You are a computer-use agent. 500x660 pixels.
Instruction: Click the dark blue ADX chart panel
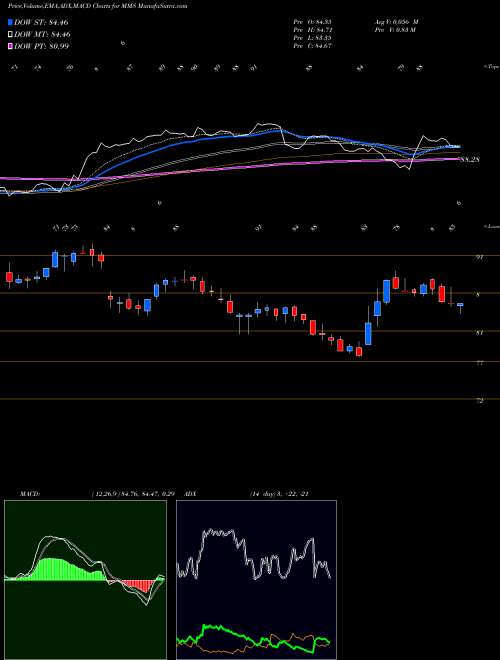coord(256,580)
